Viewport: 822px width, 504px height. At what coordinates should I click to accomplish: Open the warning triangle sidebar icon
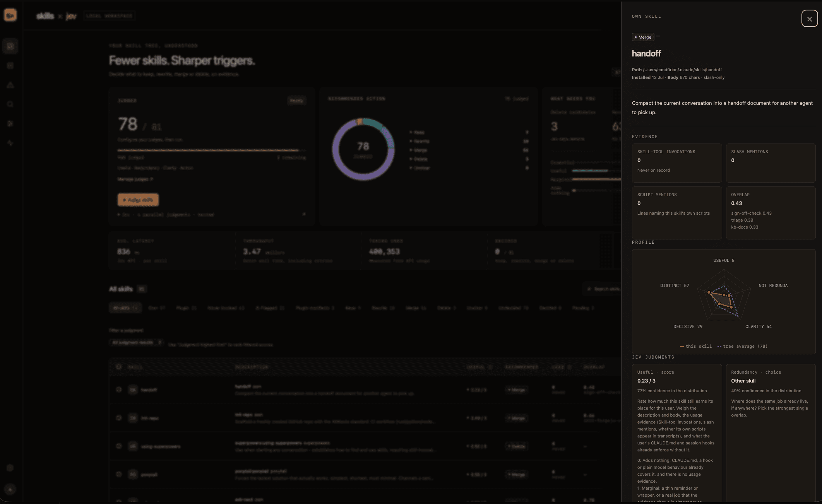10,85
